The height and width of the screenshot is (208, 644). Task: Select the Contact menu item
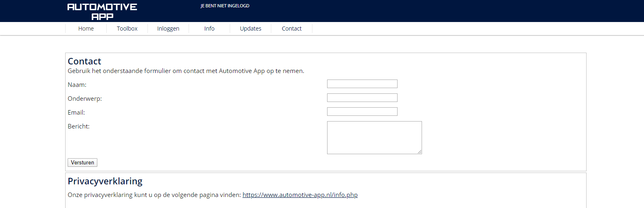pos(292,29)
